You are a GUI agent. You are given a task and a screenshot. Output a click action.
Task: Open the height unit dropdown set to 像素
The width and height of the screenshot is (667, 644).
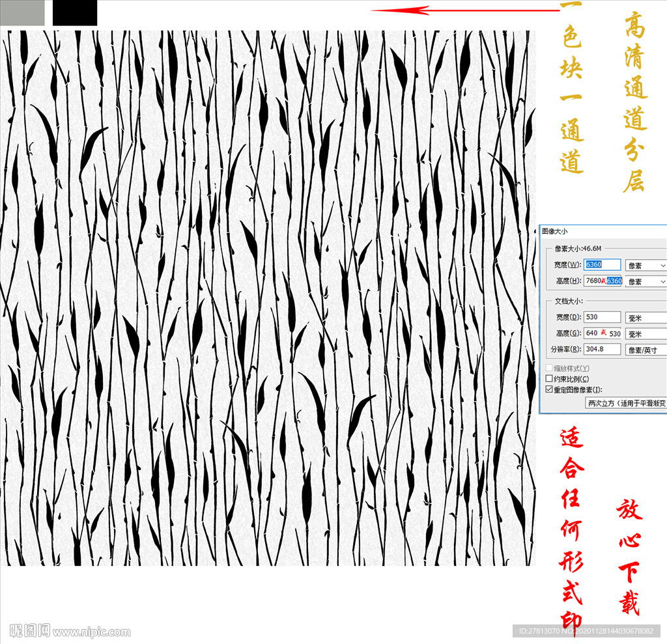[646, 281]
